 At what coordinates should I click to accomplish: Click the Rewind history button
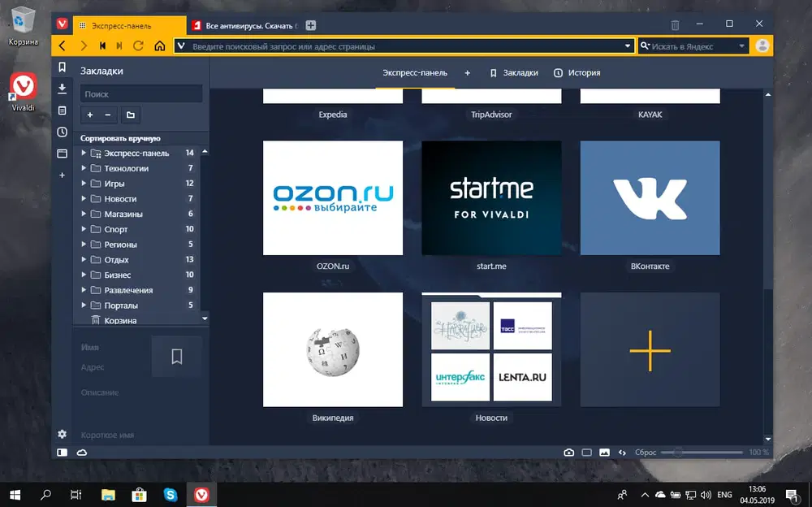tap(102, 46)
